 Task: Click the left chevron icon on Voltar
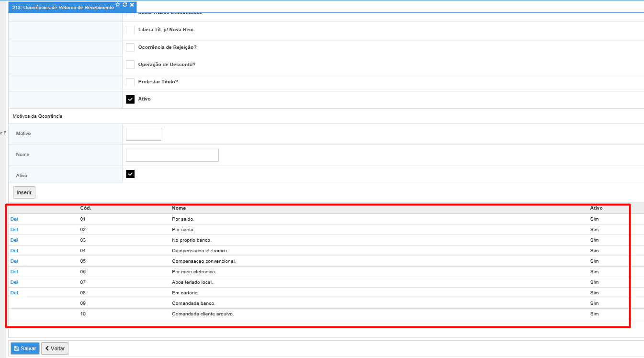(47, 348)
